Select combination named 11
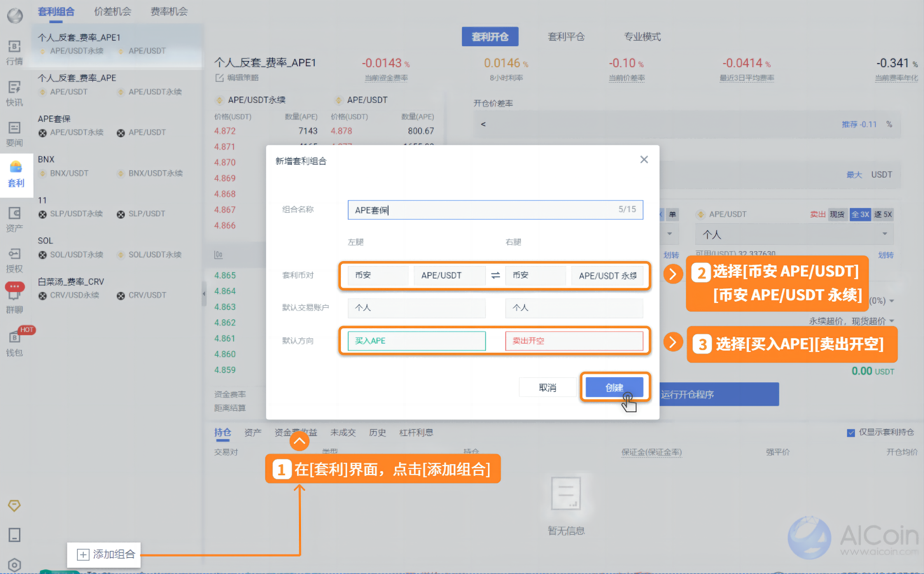 tap(117, 206)
